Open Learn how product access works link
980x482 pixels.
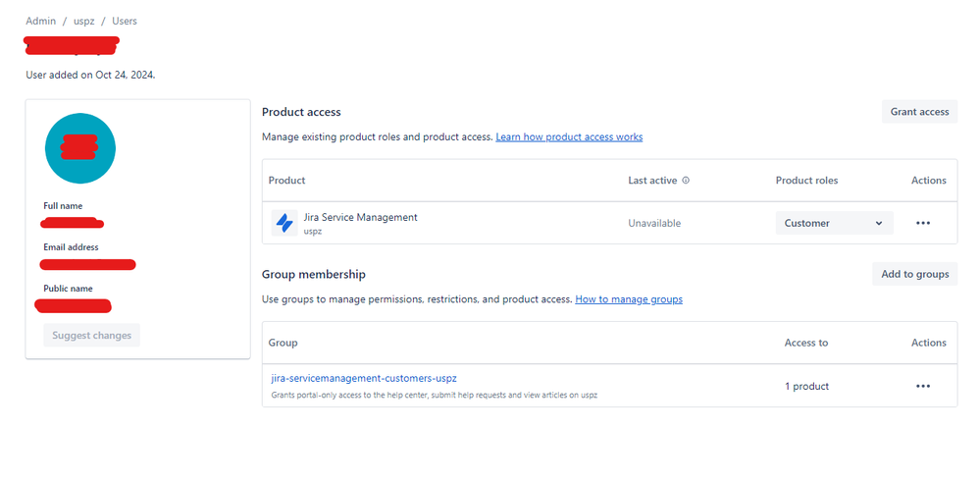(x=569, y=137)
